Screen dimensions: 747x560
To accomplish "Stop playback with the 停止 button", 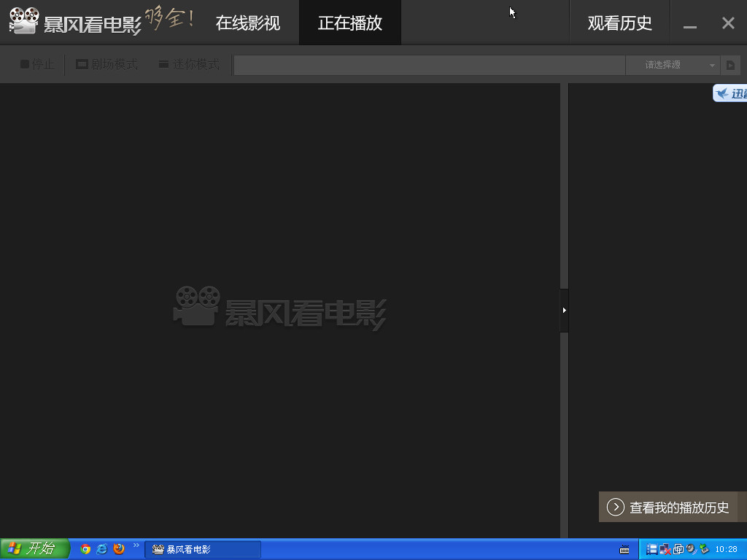I will click(38, 64).
